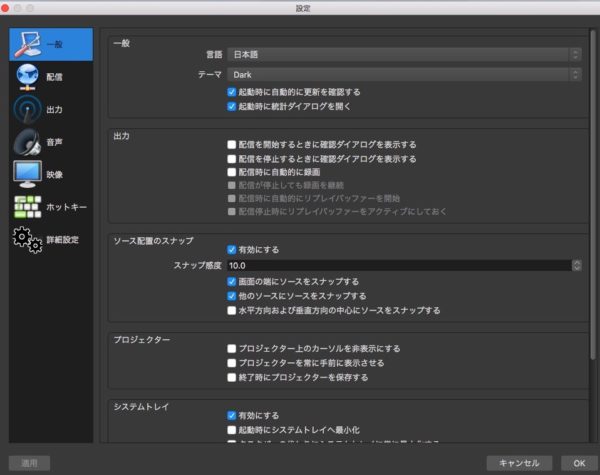Click the スナップ感度 stepper arrows

[577, 266]
